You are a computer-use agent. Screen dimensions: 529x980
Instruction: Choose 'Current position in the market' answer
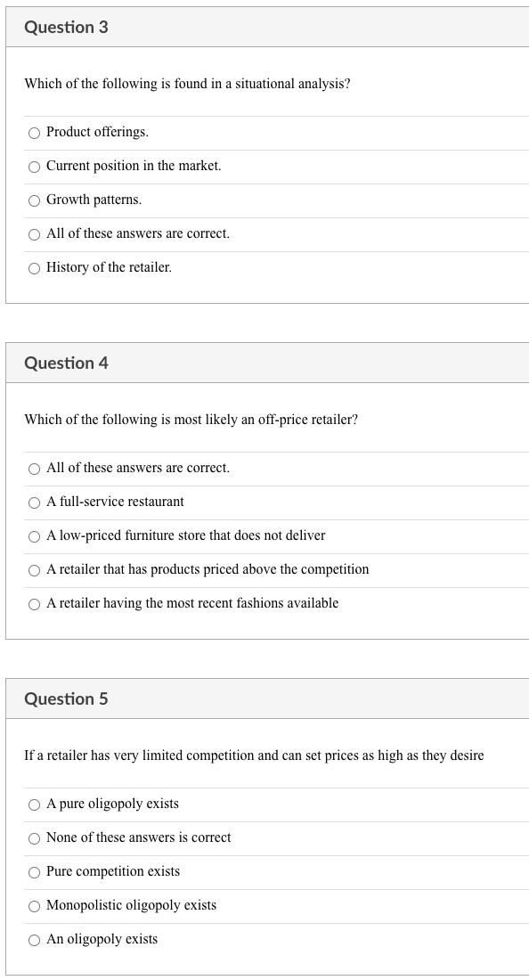tap(34, 167)
